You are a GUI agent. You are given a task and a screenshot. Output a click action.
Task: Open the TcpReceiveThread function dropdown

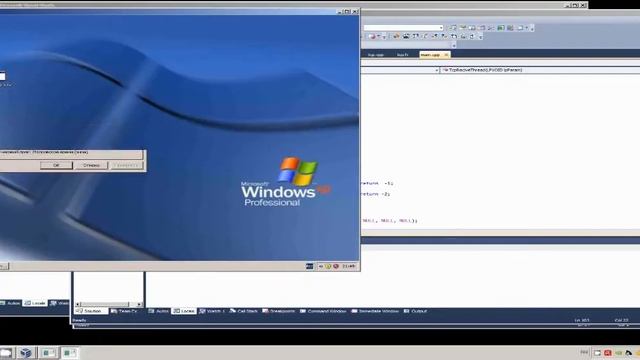(x=541, y=70)
